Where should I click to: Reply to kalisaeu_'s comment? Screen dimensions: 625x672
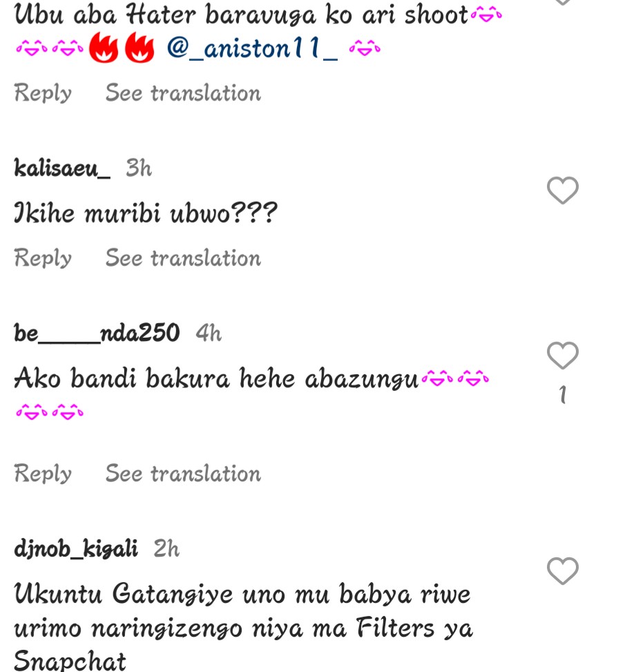tap(43, 258)
